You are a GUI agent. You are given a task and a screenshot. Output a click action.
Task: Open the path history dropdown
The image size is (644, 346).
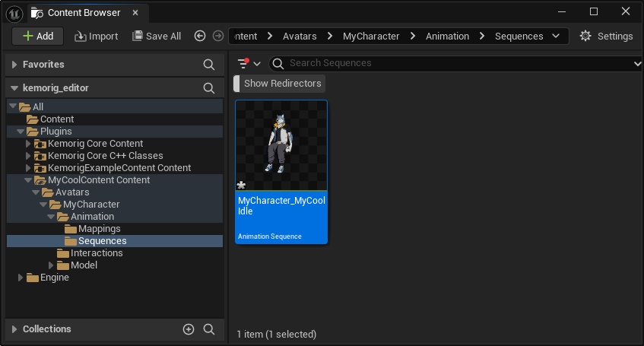tap(557, 36)
